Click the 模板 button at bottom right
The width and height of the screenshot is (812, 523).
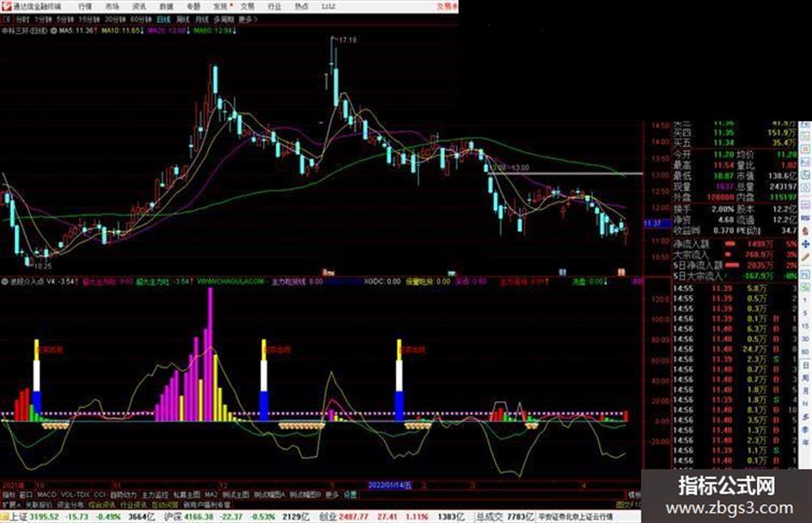click(634, 495)
